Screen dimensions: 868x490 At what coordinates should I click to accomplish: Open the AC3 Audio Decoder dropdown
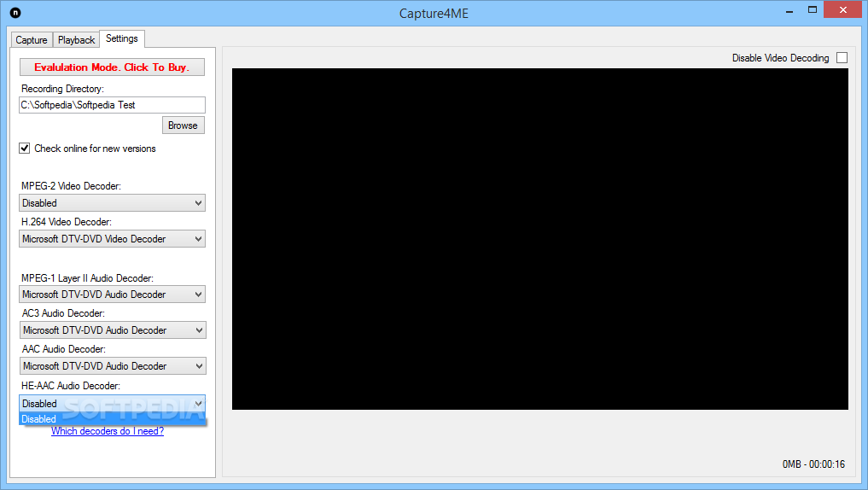click(x=113, y=330)
